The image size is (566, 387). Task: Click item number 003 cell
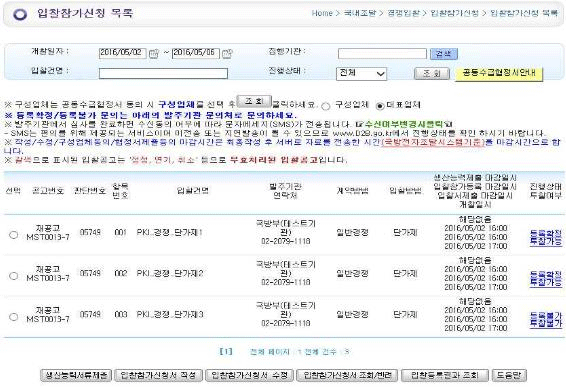(x=120, y=314)
